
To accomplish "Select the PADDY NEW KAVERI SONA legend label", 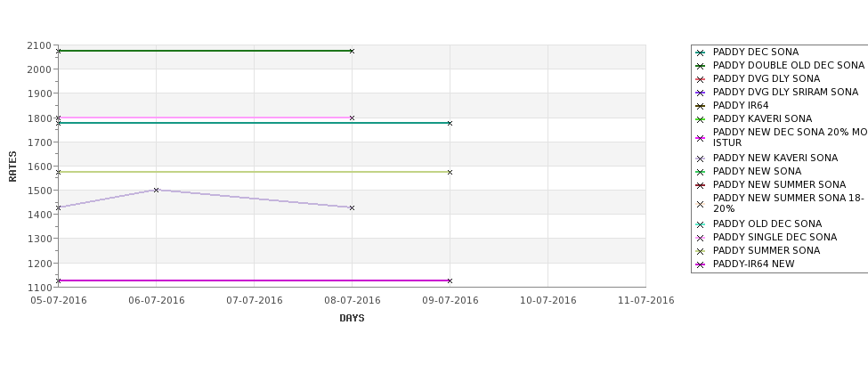I will (775, 158).
